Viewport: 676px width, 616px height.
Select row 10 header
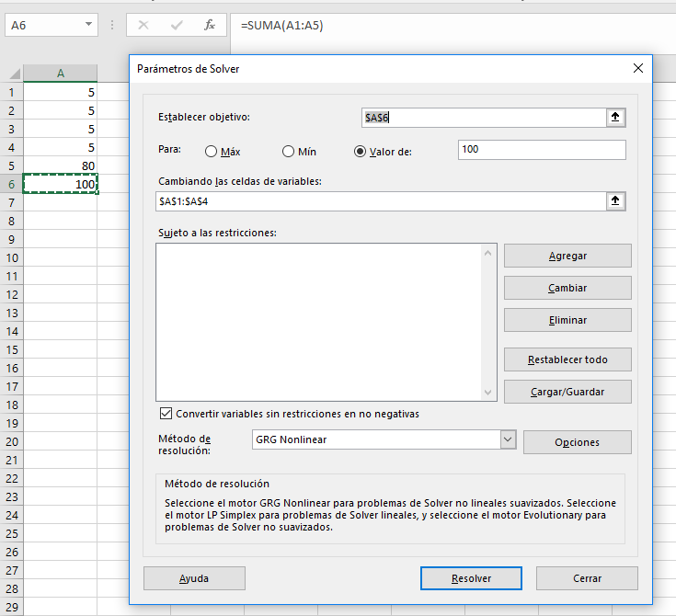(x=12, y=257)
